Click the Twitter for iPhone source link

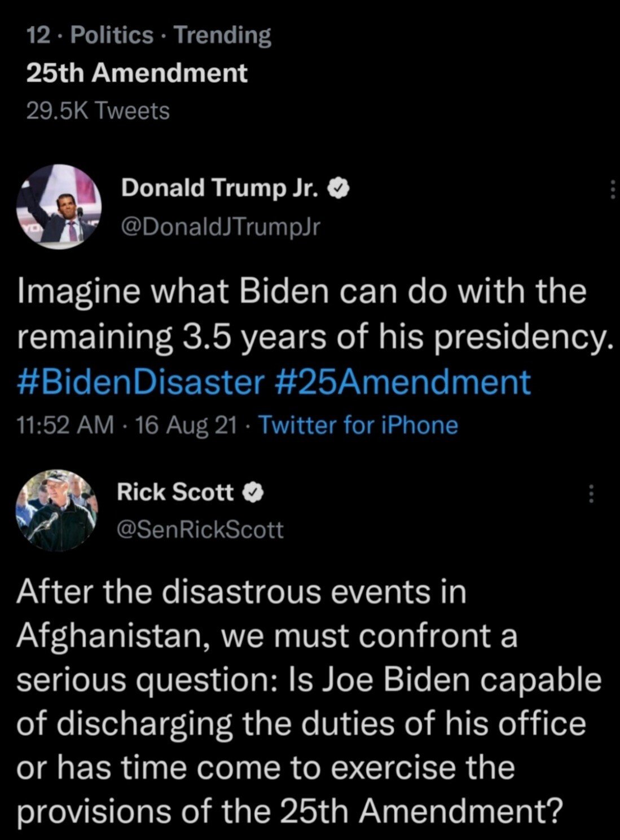pyautogui.click(x=358, y=425)
